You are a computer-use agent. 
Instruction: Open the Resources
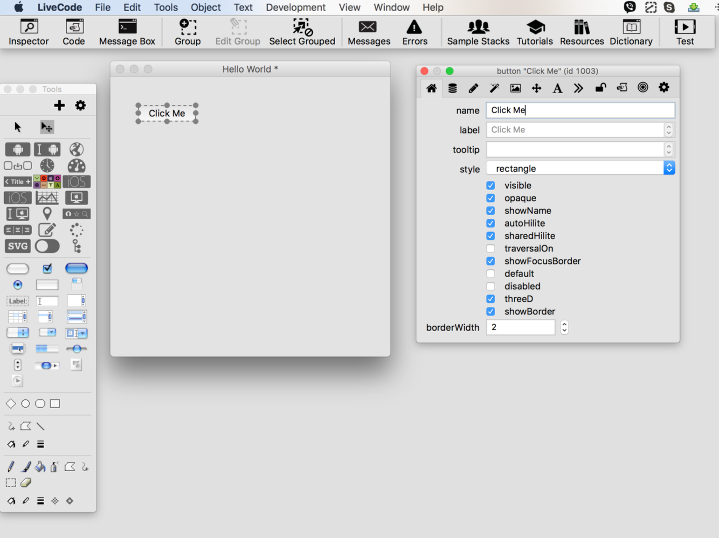pos(582,32)
